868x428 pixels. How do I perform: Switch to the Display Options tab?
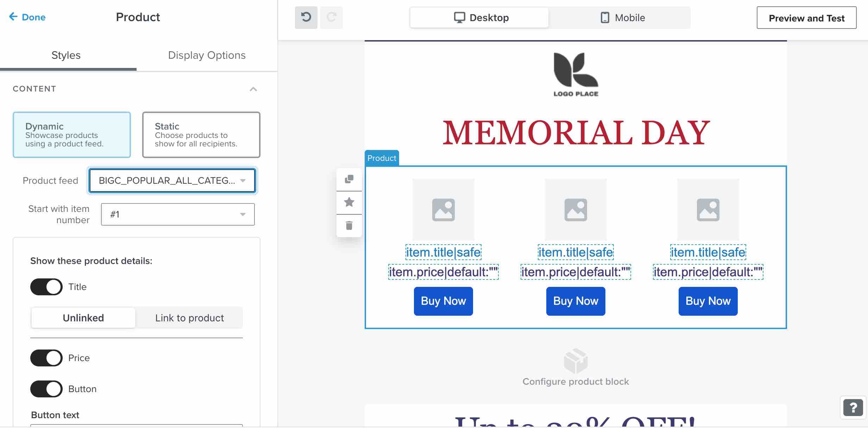point(207,55)
